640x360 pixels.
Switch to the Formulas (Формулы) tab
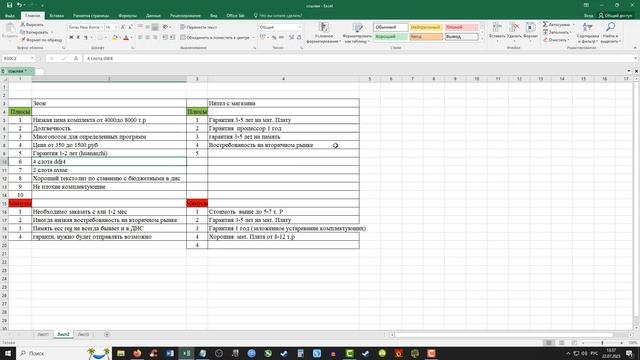(127, 16)
